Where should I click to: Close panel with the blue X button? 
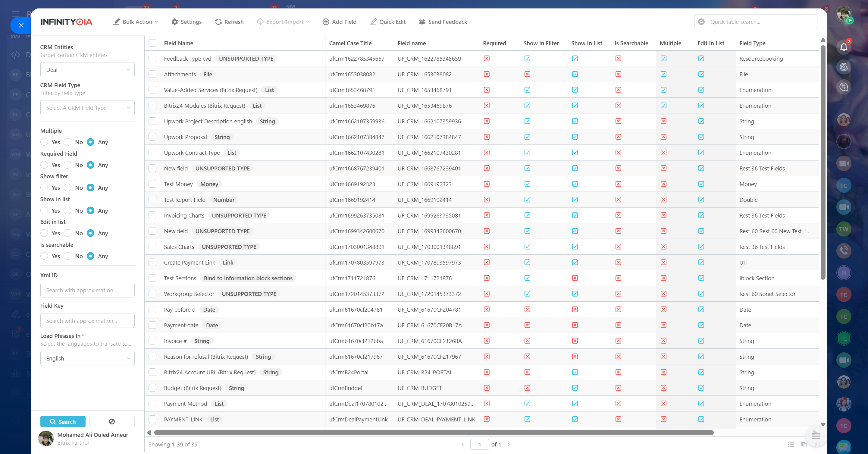pos(21,25)
